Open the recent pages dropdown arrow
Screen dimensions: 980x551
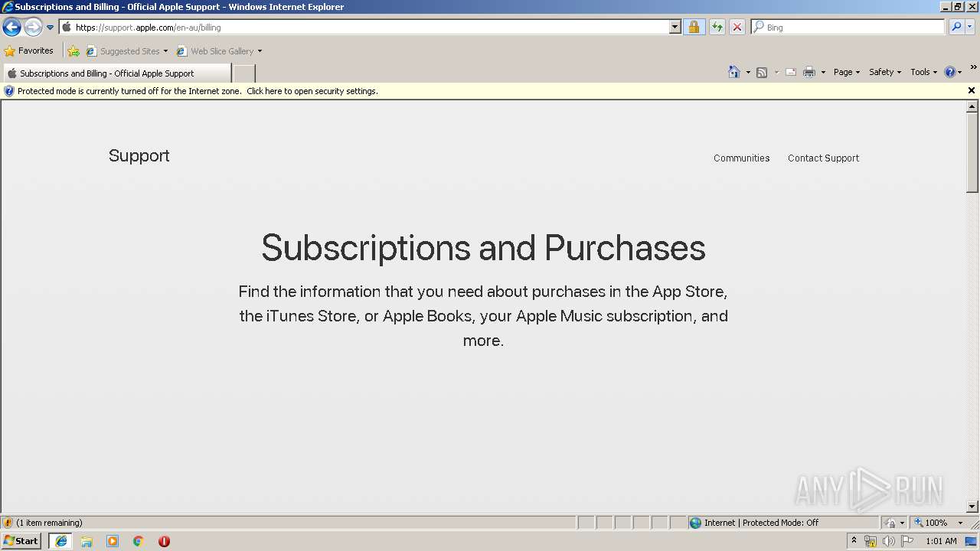tap(51, 28)
